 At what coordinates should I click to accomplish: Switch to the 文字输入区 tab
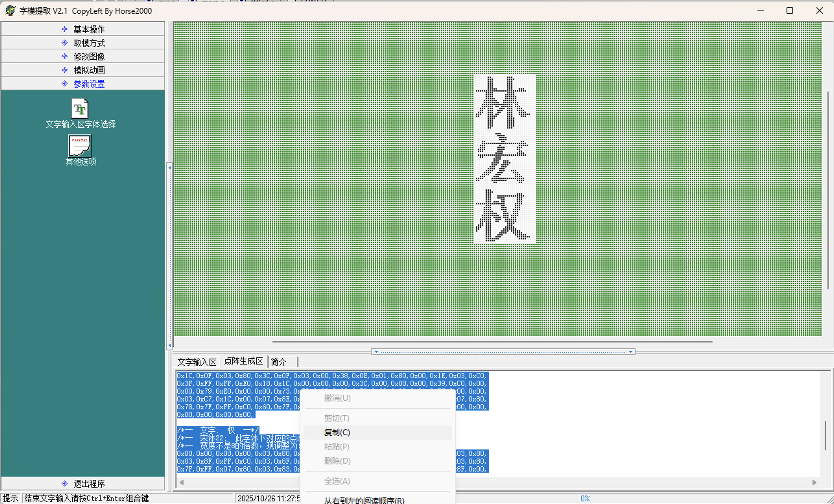(197, 362)
